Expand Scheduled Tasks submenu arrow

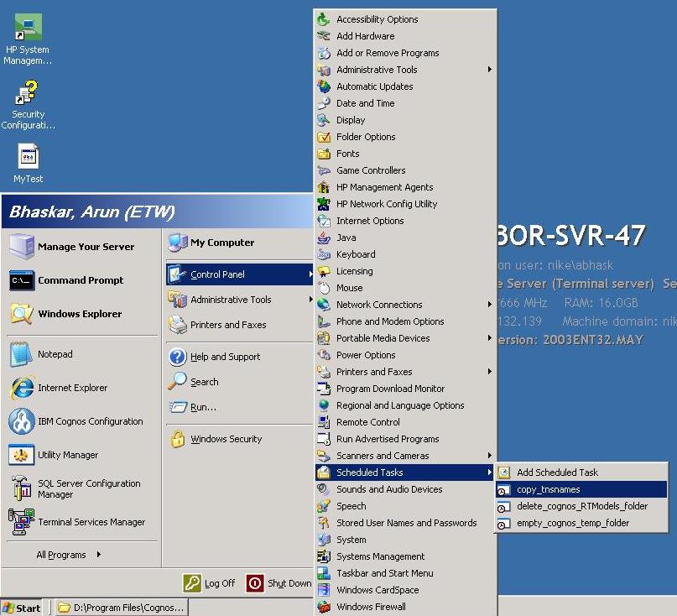pos(490,472)
